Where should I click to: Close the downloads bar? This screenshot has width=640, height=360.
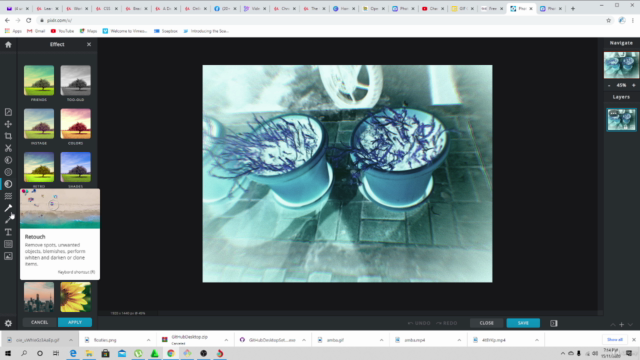pyautogui.click(x=634, y=340)
